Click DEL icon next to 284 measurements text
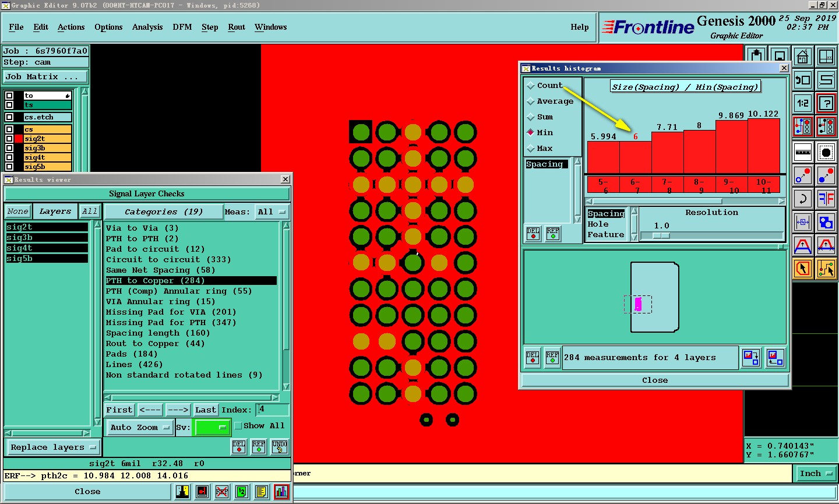This screenshot has height=504, width=839. [x=533, y=358]
